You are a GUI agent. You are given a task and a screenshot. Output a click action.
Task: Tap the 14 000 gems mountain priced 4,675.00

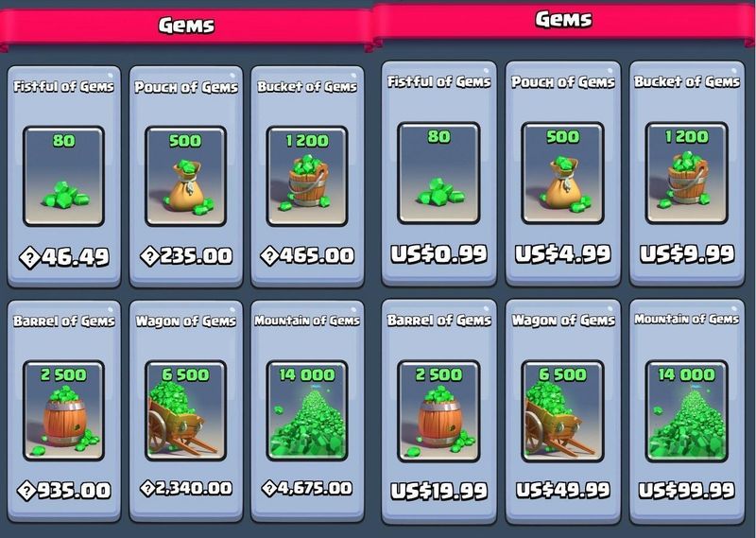pos(307,410)
